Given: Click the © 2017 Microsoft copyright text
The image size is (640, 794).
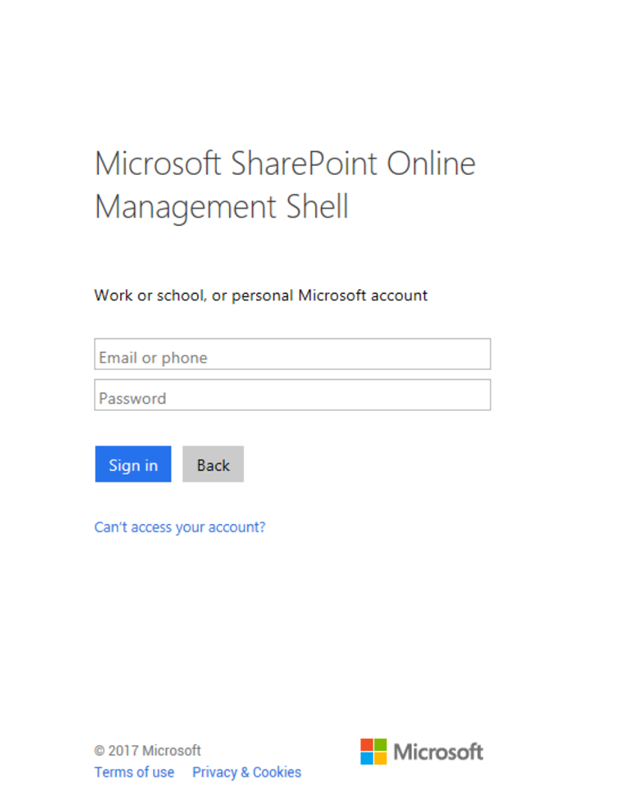Looking at the screenshot, I should [x=147, y=750].
